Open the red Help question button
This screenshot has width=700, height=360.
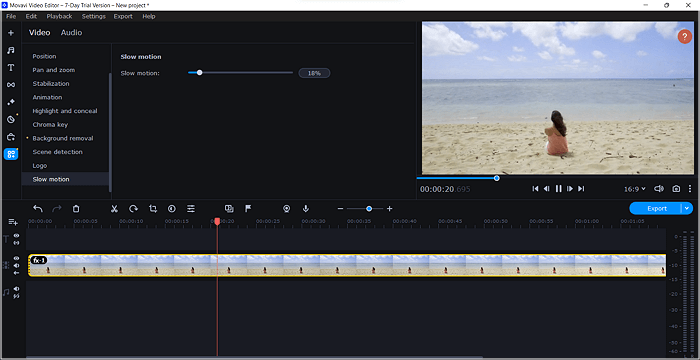[684, 37]
